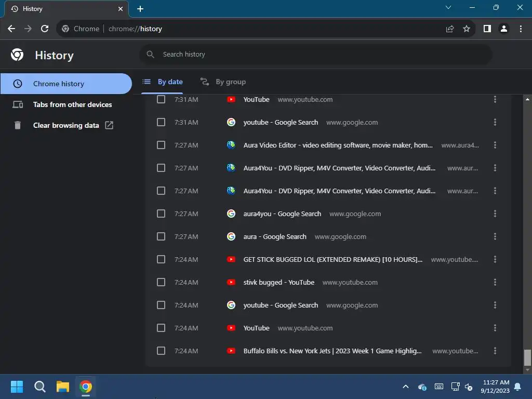Open the profile avatar menu
This screenshot has height=399, width=532.
[504, 29]
